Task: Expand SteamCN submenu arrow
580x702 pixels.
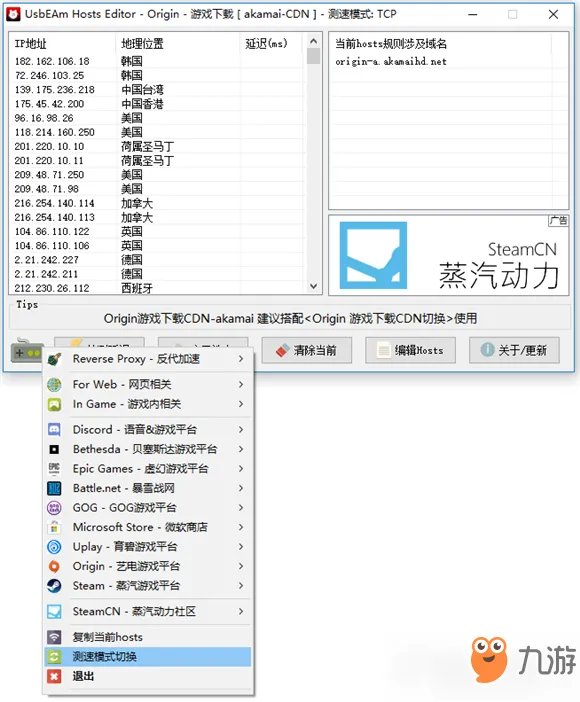Action: click(241, 612)
